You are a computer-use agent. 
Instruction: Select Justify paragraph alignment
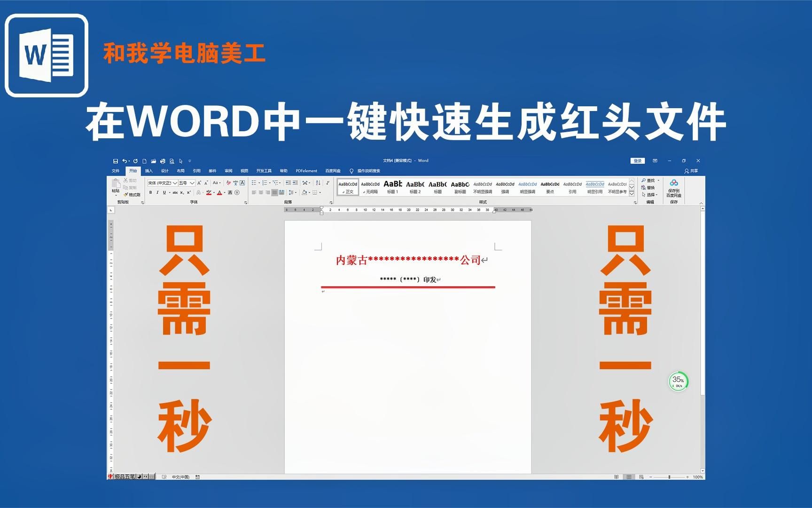pyautogui.click(x=274, y=192)
